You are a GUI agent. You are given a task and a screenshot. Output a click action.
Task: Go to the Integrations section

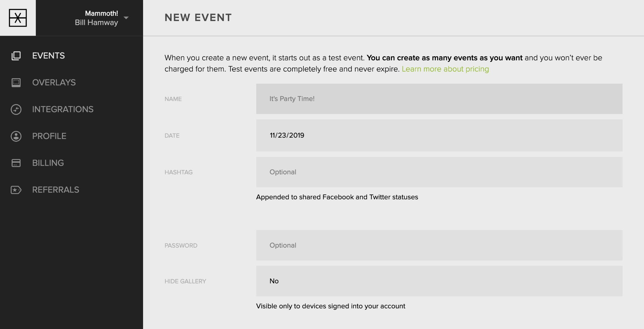click(63, 109)
